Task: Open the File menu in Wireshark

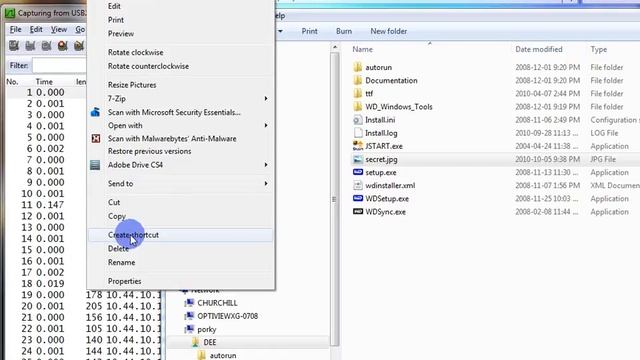Action: 16,29
